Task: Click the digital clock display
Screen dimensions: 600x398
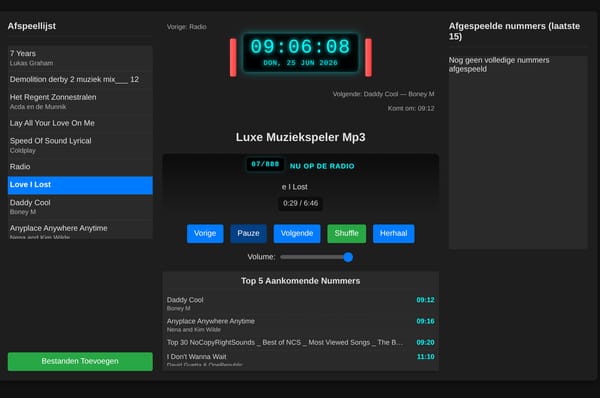Action: point(300,53)
